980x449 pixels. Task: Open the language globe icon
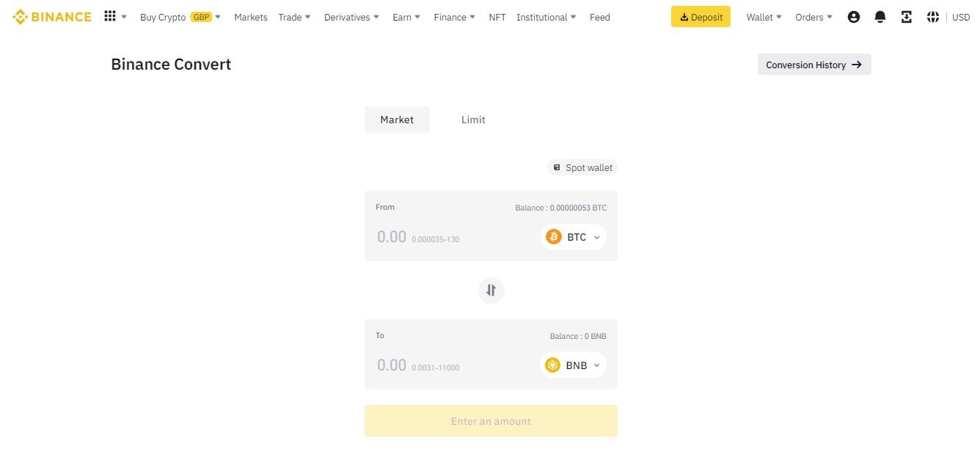(x=933, y=17)
